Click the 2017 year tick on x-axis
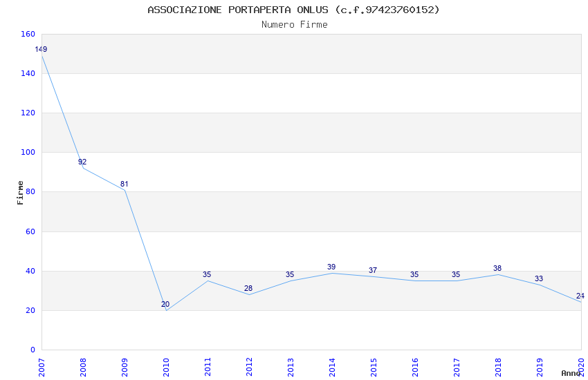Image resolution: width=588 pixels, height=380 pixels. tap(457, 365)
